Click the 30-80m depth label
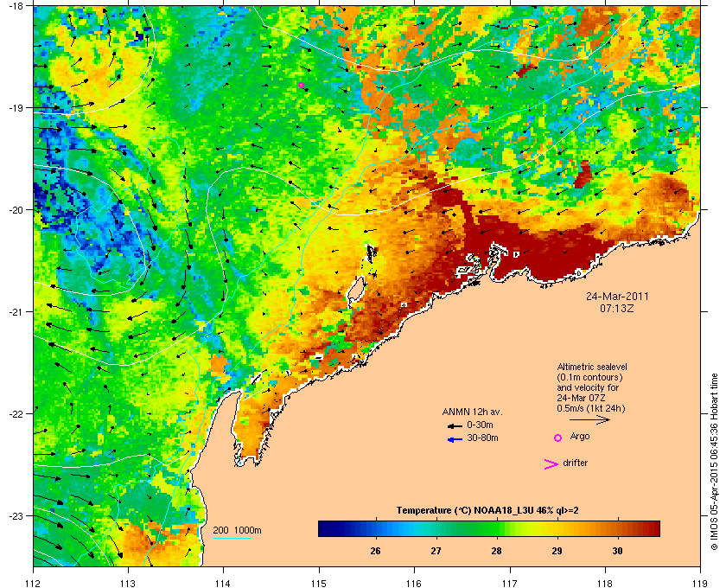This screenshot has width=726, height=588. coord(482,438)
